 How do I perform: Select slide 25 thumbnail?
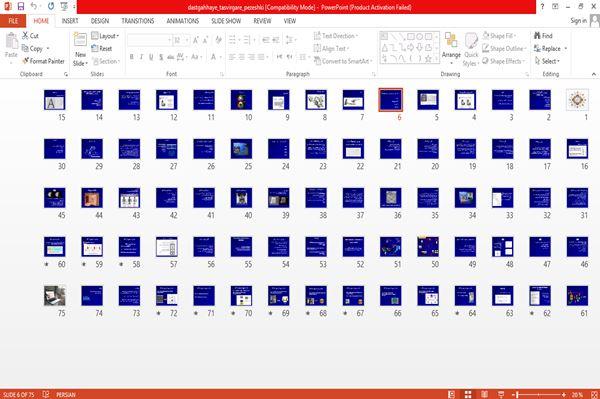click(241, 148)
